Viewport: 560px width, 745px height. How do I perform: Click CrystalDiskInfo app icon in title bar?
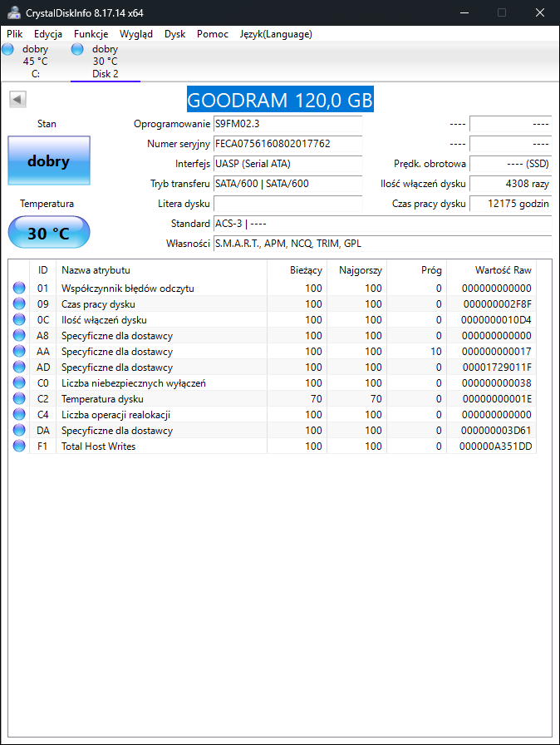[x=14, y=12]
